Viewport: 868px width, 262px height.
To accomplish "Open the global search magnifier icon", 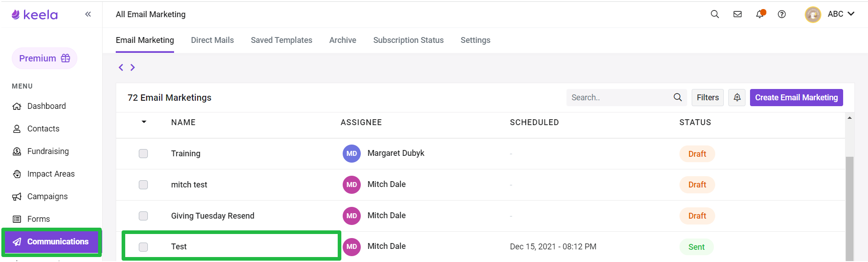I will tap(715, 14).
